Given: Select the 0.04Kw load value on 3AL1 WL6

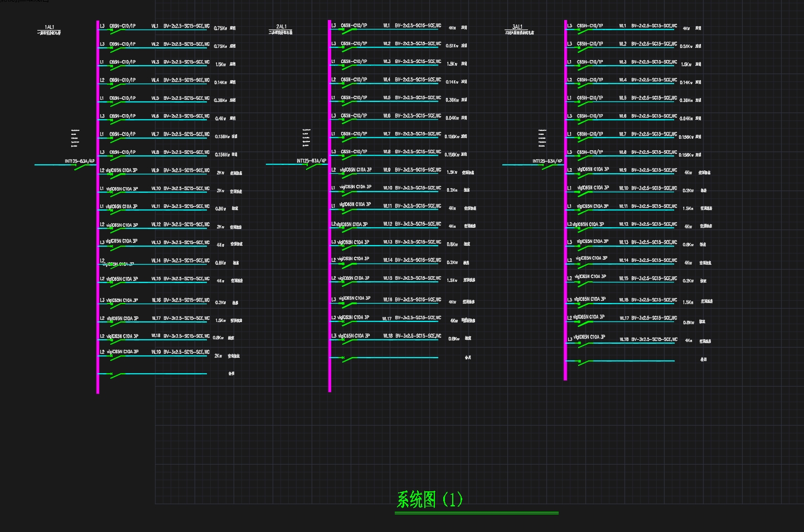Looking at the screenshot, I should pos(686,119).
